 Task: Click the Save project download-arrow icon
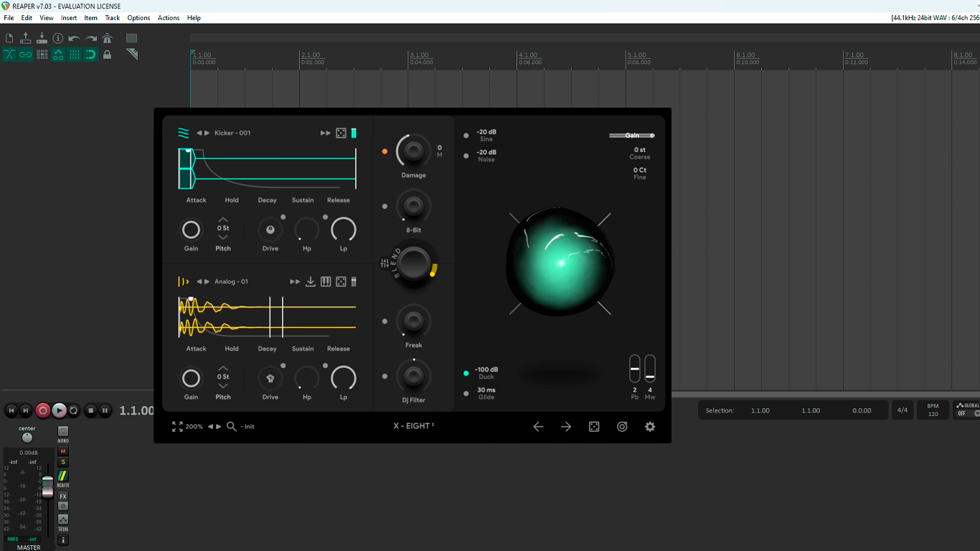(x=42, y=38)
